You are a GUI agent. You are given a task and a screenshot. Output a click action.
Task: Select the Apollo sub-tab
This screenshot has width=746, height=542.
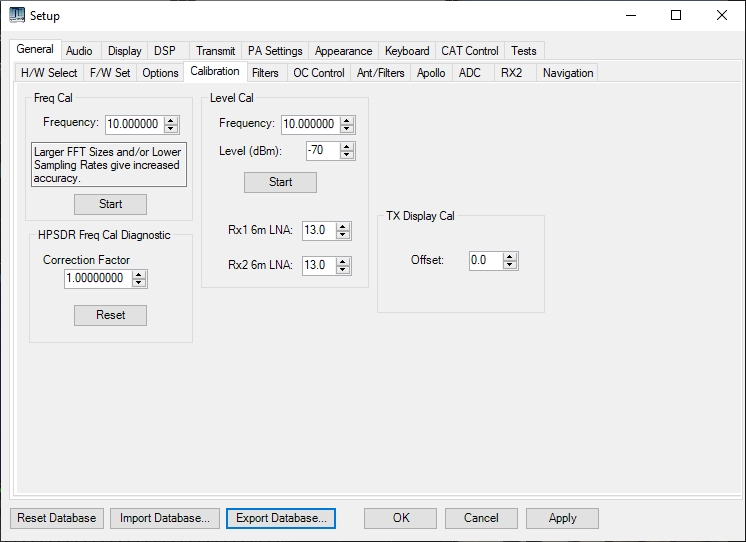431,73
